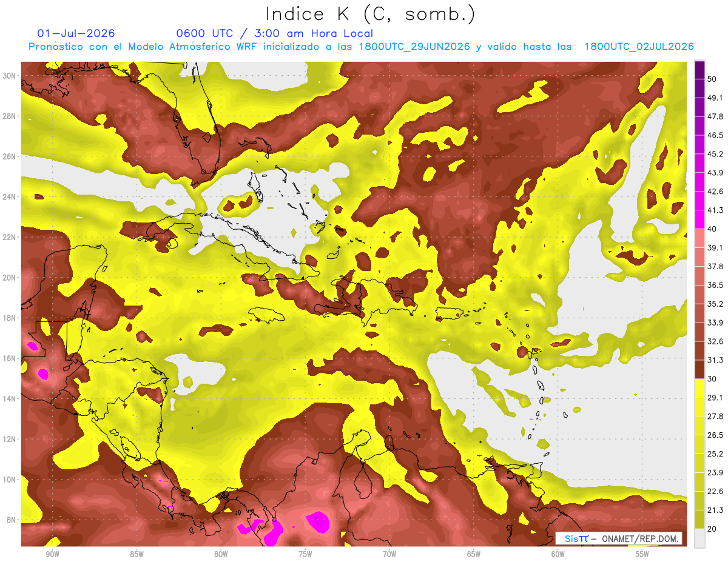Click the "22.6" colorbar label
Image resolution: width=728 pixels, height=562 pixels.
pyautogui.click(x=715, y=492)
